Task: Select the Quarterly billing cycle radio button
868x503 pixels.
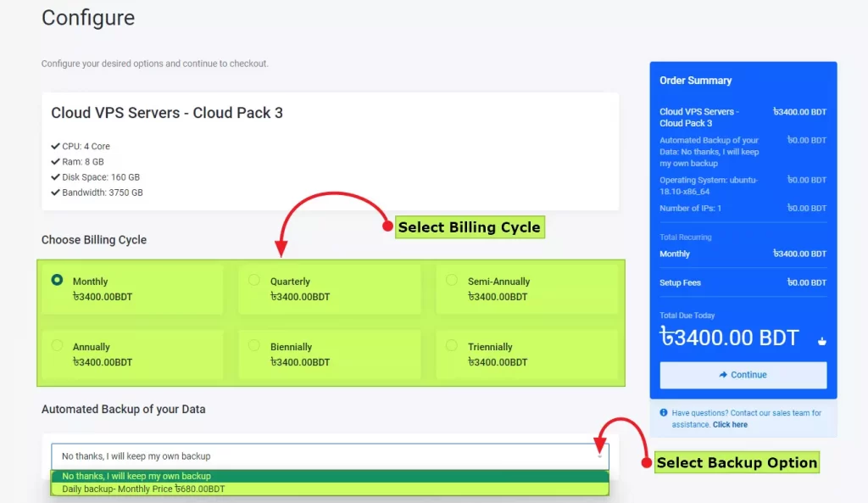Action: click(x=254, y=280)
